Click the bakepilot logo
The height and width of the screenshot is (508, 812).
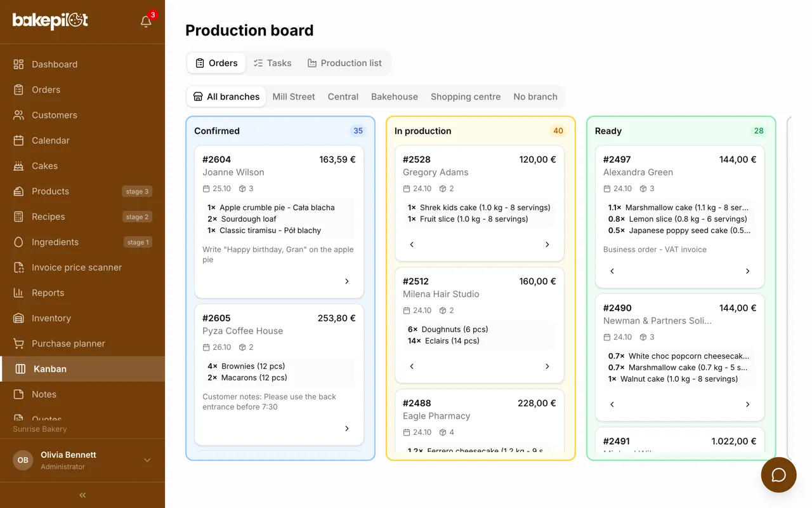click(50, 21)
